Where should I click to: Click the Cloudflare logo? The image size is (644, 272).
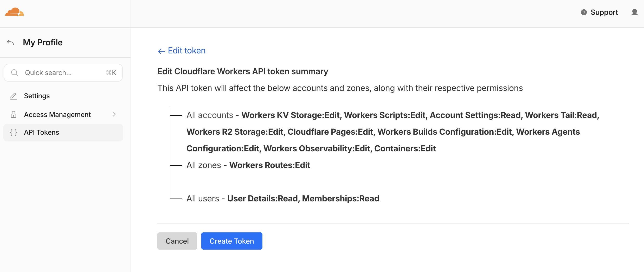pyautogui.click(x=15, y=12)
